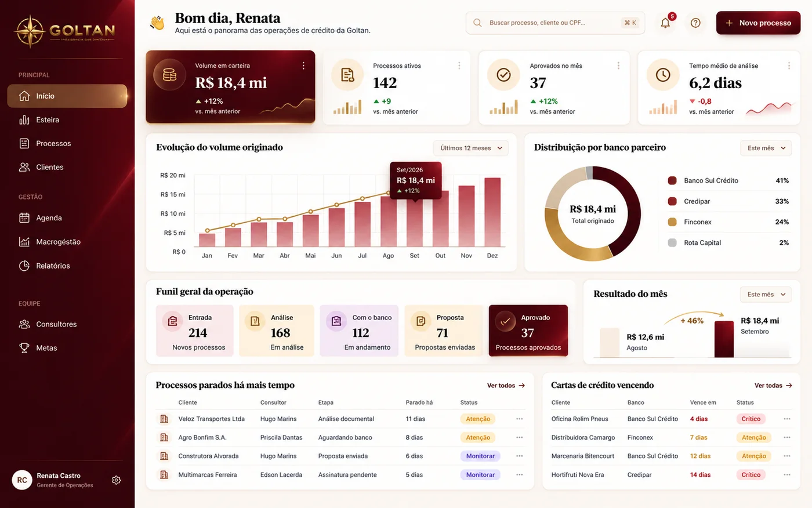Click Ver todos link for stalled processes

[x=506, y=386]
